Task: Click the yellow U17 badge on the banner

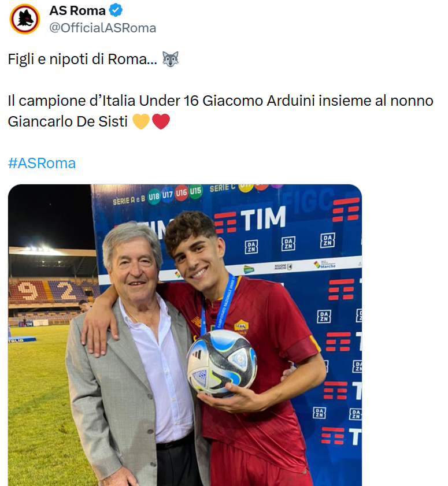Action: [x=168, y=194]
